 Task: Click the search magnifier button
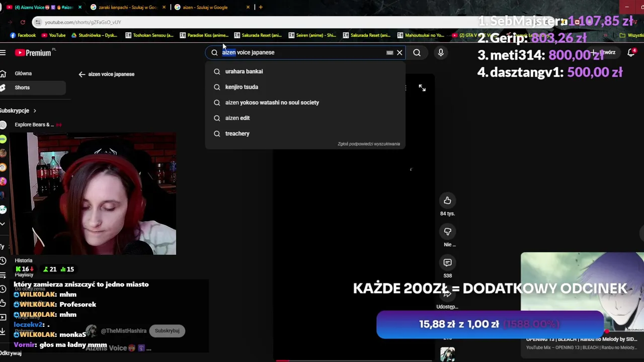(x=417, y=52)
